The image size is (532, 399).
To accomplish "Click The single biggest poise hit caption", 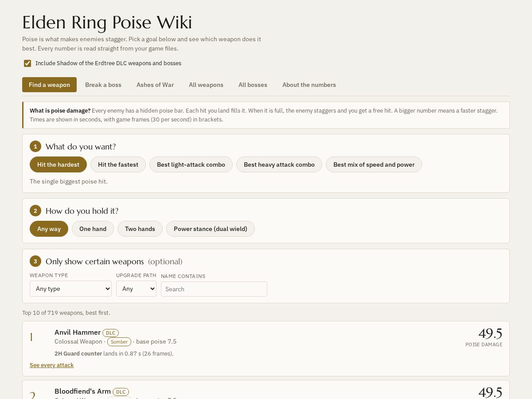I will (x=69, y=181).
